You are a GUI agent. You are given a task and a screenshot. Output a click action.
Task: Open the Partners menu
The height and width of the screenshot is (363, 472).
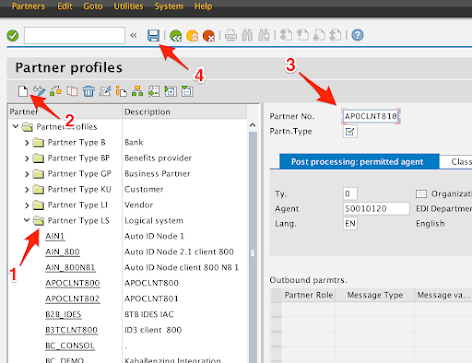click(28, 6)
